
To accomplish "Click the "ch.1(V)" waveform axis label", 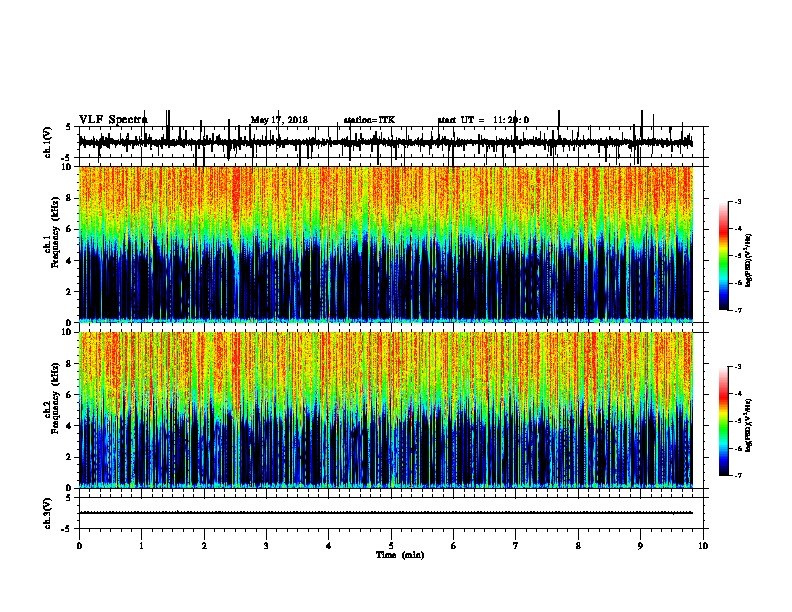I will 48,142.
